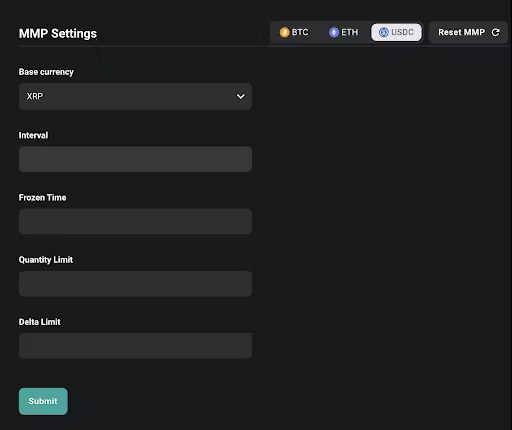Focus the Delta Limit input field

click(x=135, y=346)
